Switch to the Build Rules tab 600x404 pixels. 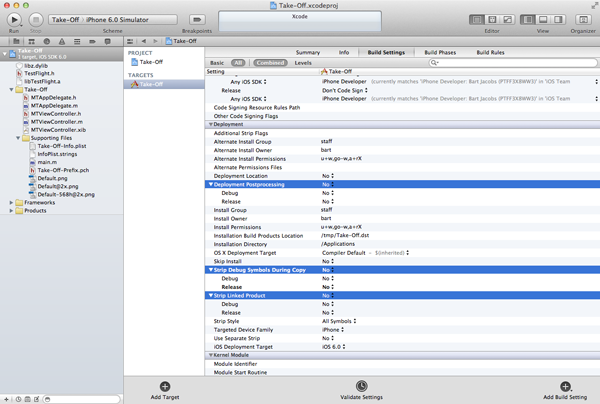(x=490, y=52)
